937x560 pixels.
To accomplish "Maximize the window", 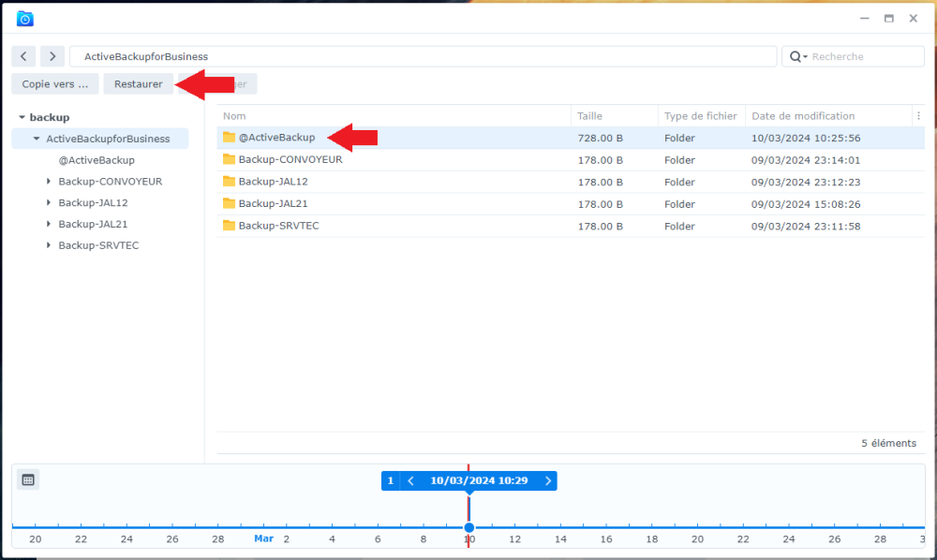I will [x=888, y=19].
